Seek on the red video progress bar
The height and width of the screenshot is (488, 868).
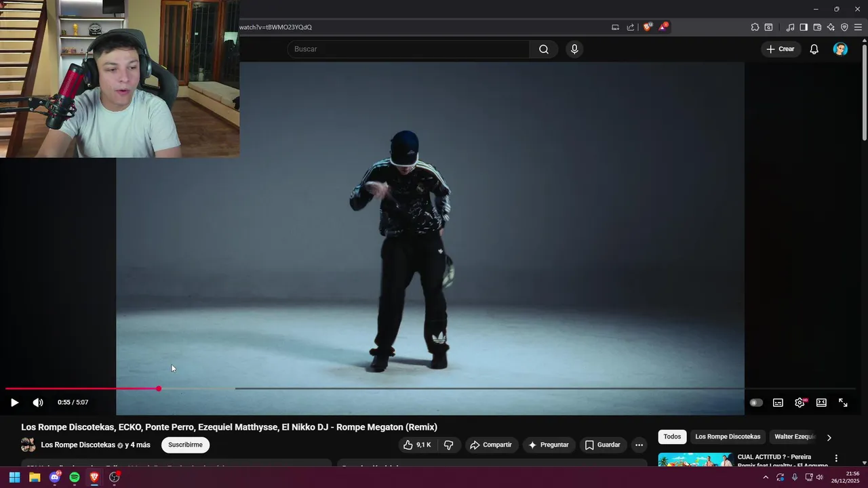81,388
